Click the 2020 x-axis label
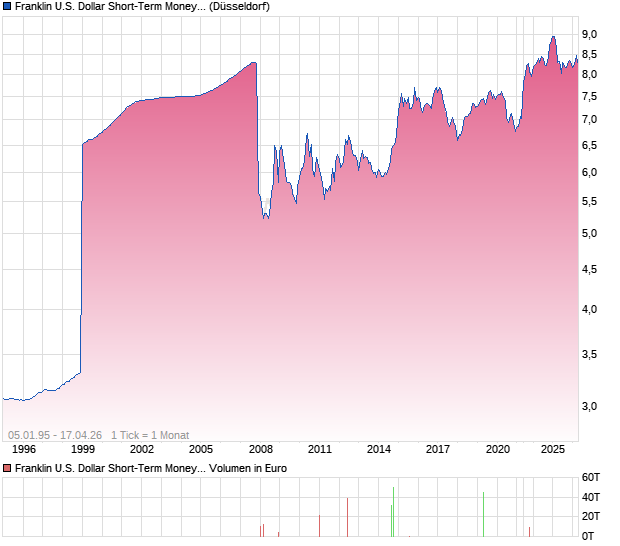The width and height of the screenshot is (620, 546). coord(497,449)
